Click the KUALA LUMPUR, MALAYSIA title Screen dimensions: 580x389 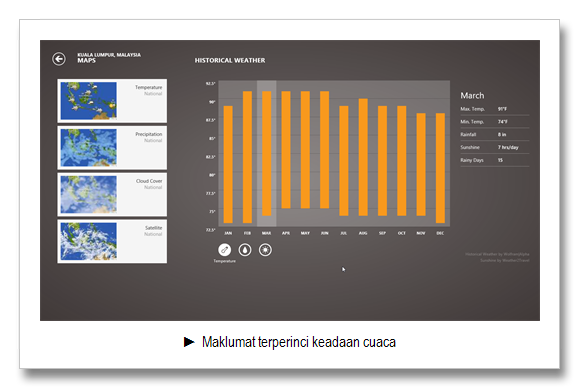point(109,55)
